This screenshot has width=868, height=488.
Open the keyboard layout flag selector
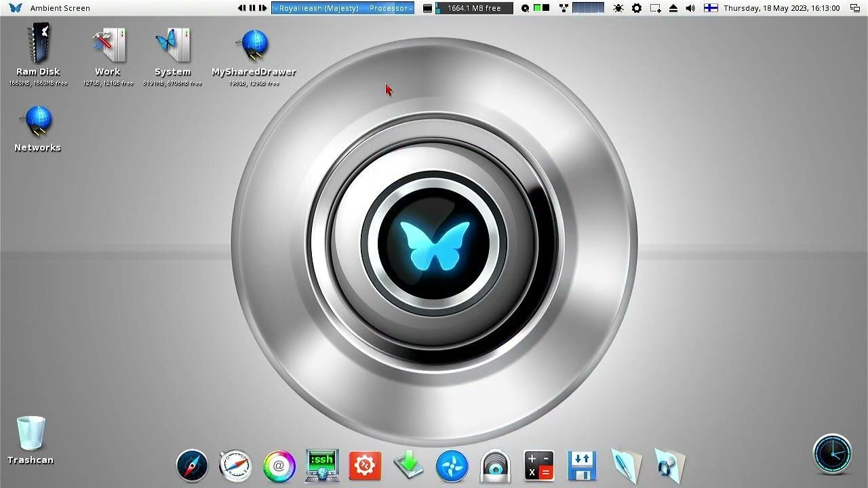click(x=711, y=8)
